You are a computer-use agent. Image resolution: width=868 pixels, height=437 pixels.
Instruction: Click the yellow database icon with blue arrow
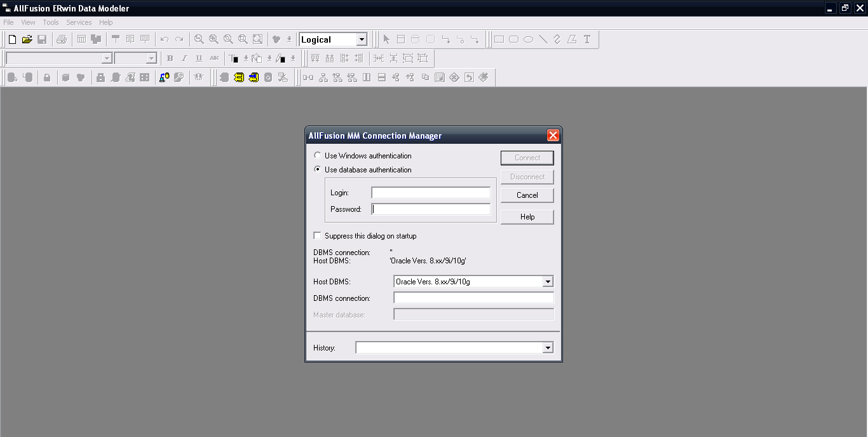point(254,78)
